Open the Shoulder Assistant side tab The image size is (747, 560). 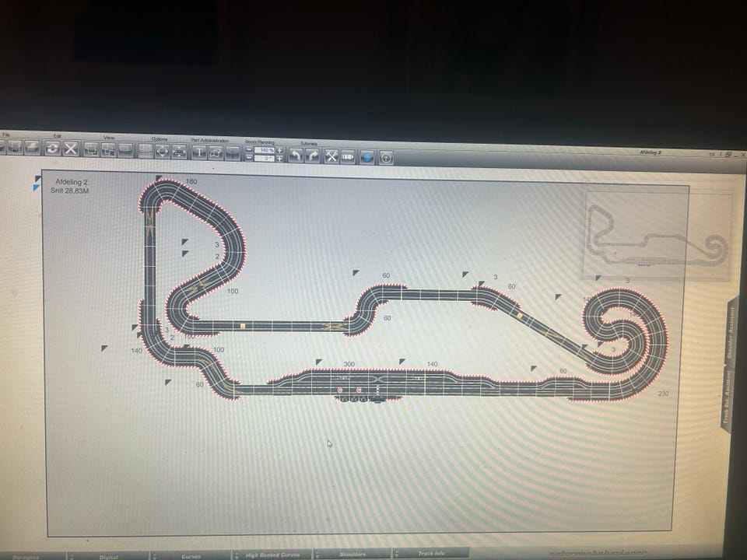click(731, 332)
